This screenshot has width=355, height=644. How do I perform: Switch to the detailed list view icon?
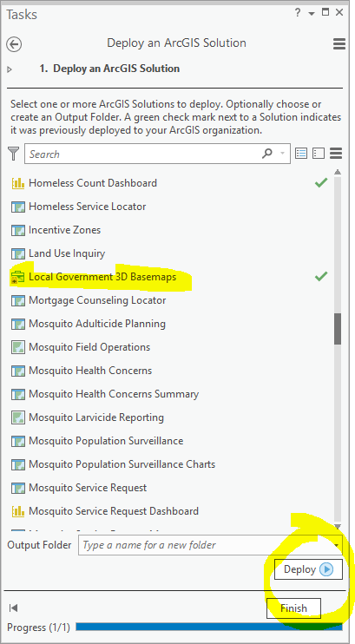click(301, 154)
